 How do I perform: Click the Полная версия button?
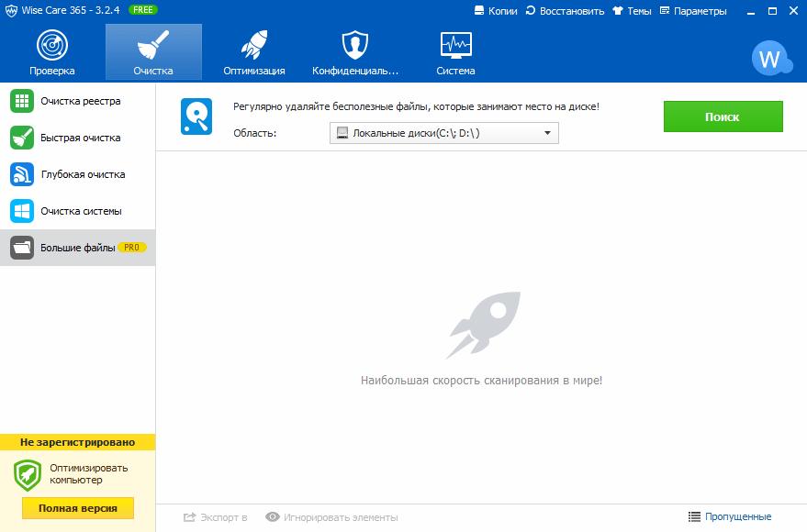(78, 508)
